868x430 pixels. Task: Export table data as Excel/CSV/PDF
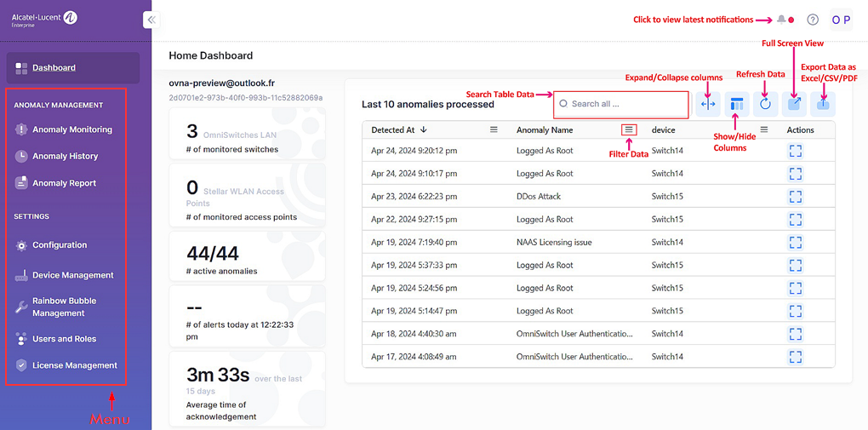coord(822,104)
